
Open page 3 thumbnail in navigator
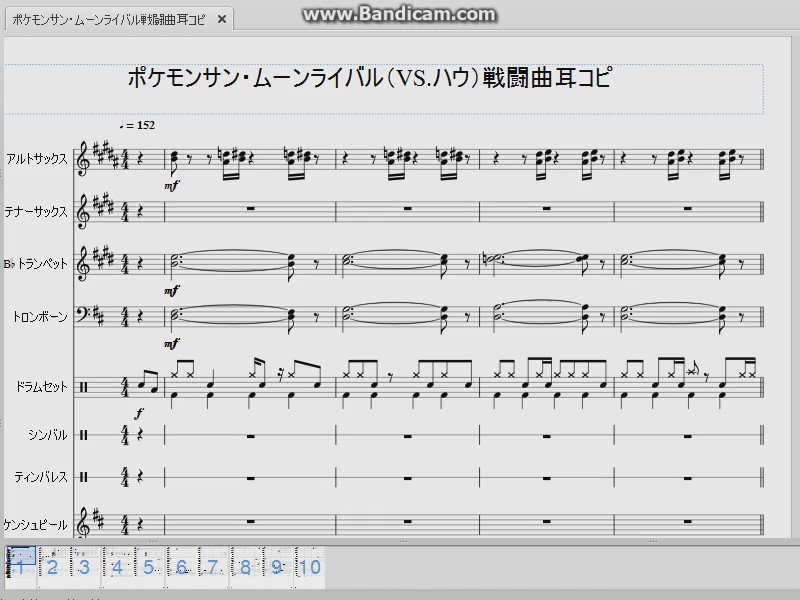85,567
